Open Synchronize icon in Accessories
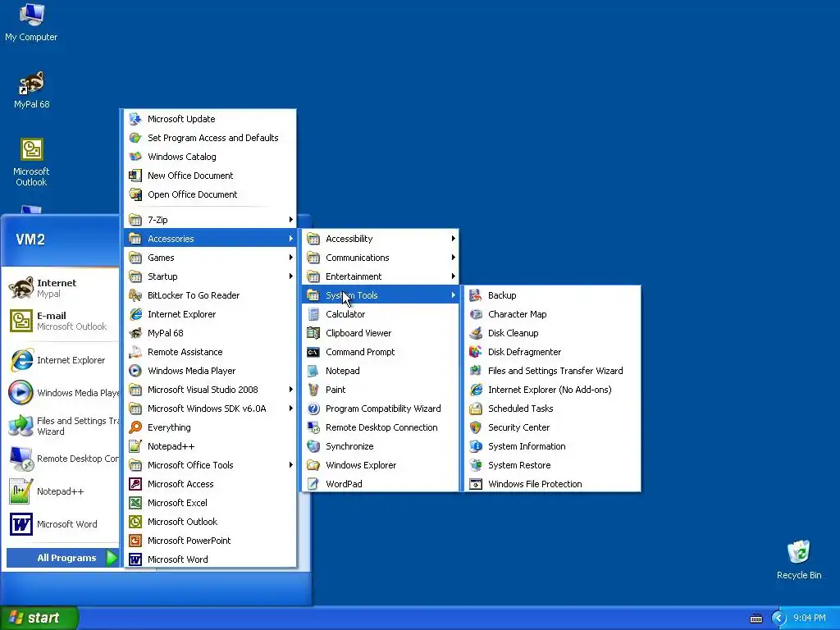The width and height of the screenshot is (840, 630). click(x=313, y=446)
